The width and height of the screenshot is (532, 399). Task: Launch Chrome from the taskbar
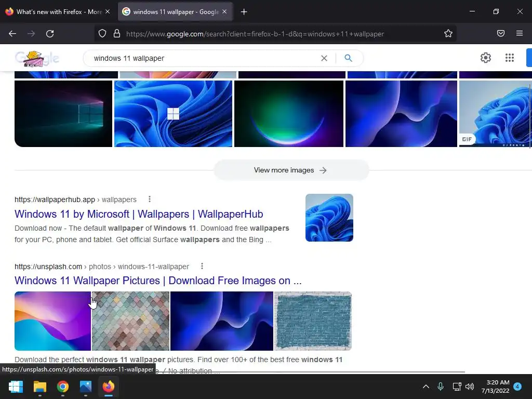point(63,387)
